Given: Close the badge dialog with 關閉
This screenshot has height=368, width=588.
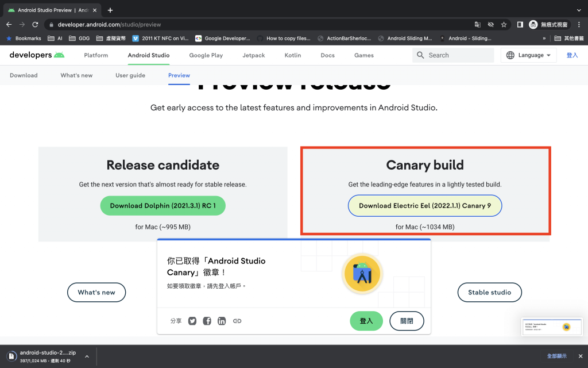Looking at the screenshot, I should 407,321.
